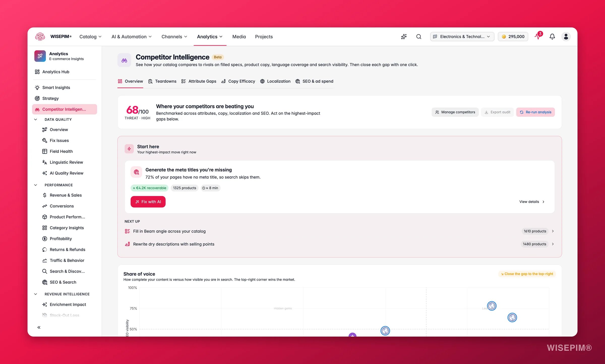Open Search & Discovery in sidebar

pyautogui.click(x=68, y=271)
